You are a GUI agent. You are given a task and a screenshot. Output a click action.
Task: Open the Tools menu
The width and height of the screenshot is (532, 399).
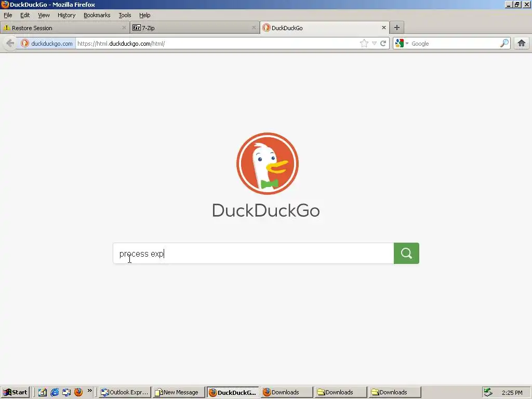(125, 15)
